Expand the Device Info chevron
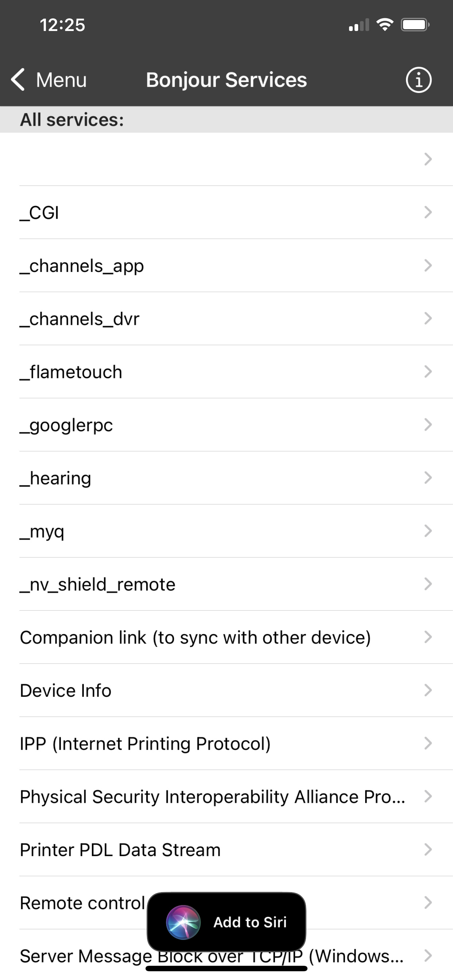 428,690
